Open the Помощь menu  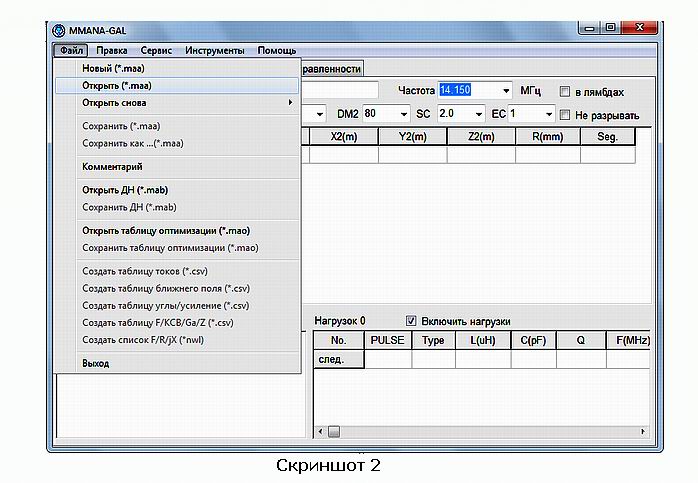coord(276,51)
